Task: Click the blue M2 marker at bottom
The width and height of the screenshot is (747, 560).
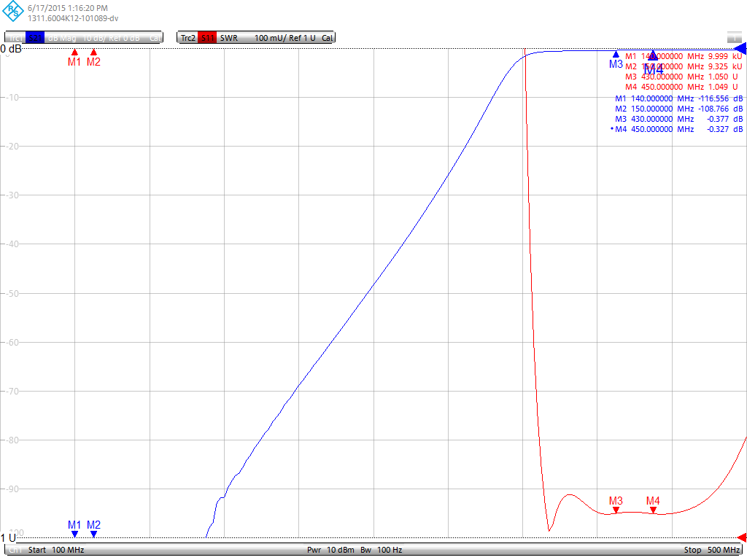Action: [93, 528]
